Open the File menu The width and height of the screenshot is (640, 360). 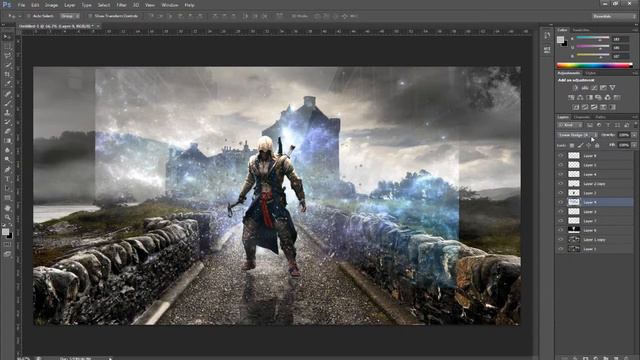(21, 5)
